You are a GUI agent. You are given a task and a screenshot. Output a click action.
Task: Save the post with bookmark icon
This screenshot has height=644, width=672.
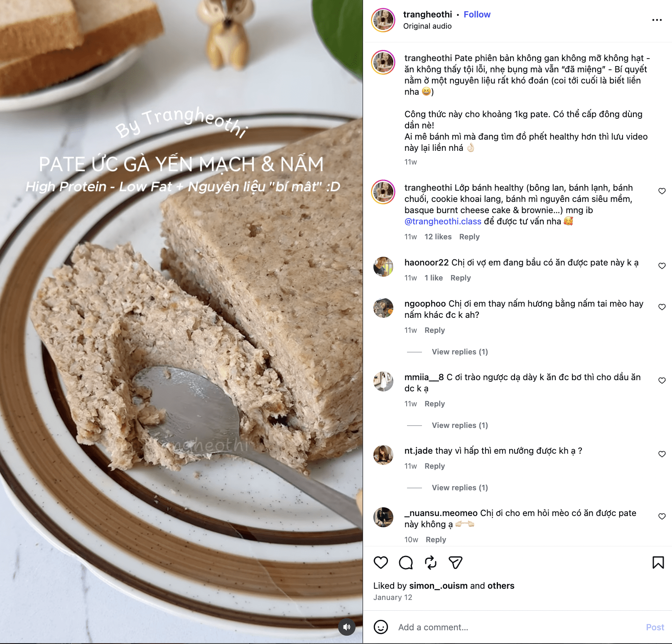point(658,563)
